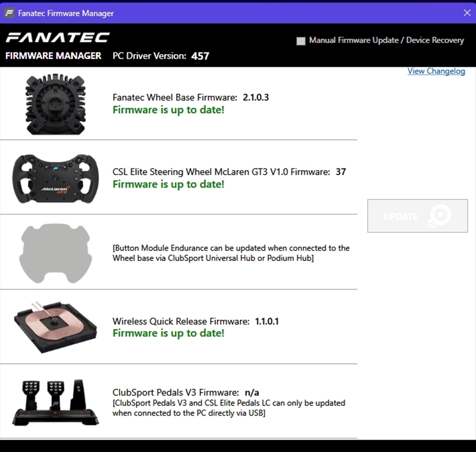The height and width of the screenshot is (452, 476).
Task: Enable Manual Firmware Update / Device Recovery checkbox
Action: [301, 41]
